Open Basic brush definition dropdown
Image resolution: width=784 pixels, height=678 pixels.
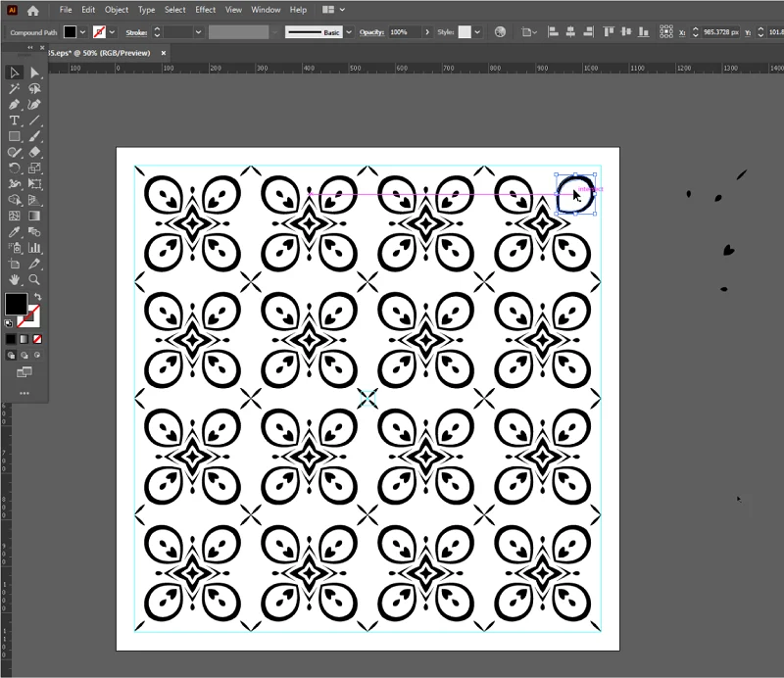[349, 32]
